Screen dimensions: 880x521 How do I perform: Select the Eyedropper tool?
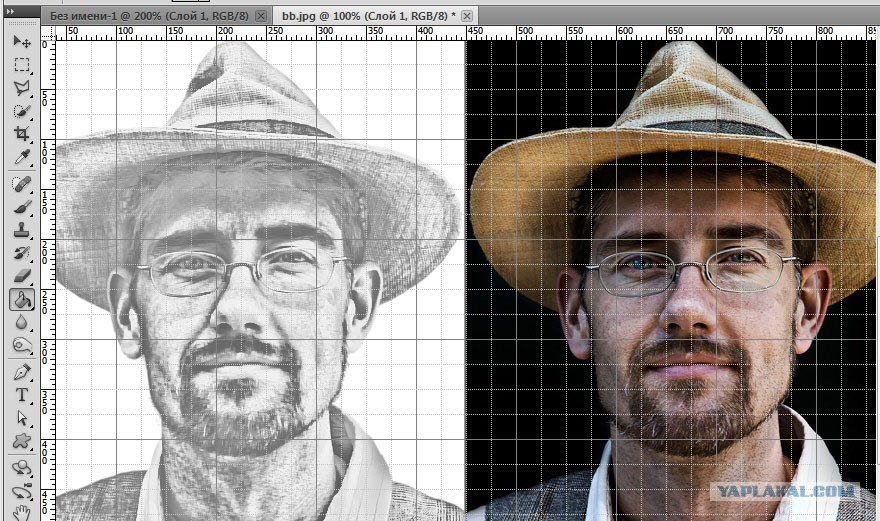tap(22, 157)
